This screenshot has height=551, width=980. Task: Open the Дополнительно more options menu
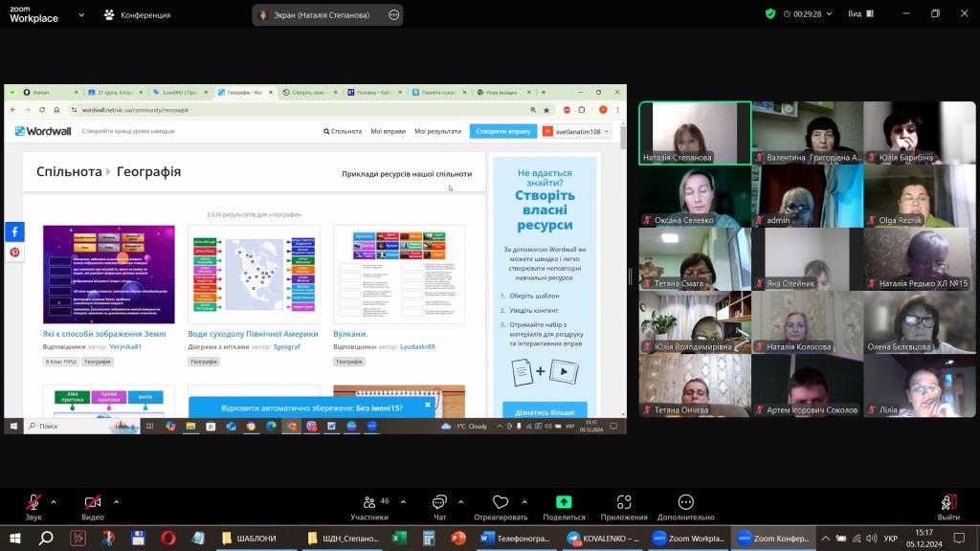tap(685, 507)
